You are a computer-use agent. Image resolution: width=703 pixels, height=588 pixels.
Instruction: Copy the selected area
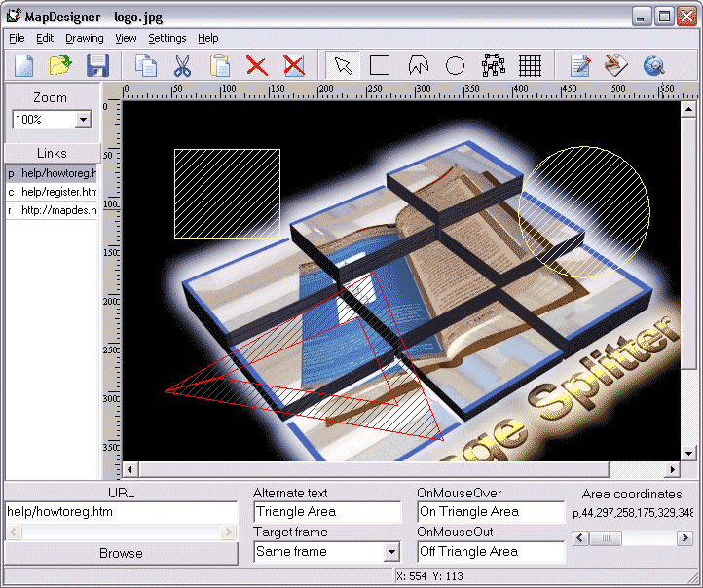[146, 65]
